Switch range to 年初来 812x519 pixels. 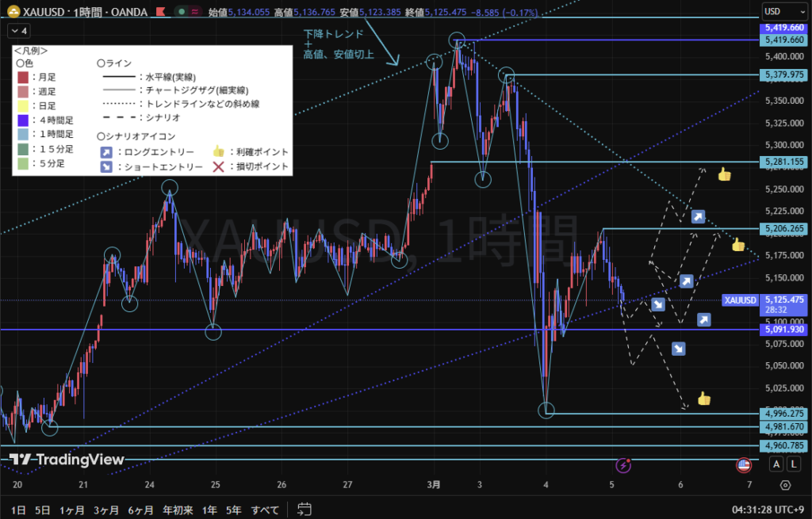click(x=179, y=509)
